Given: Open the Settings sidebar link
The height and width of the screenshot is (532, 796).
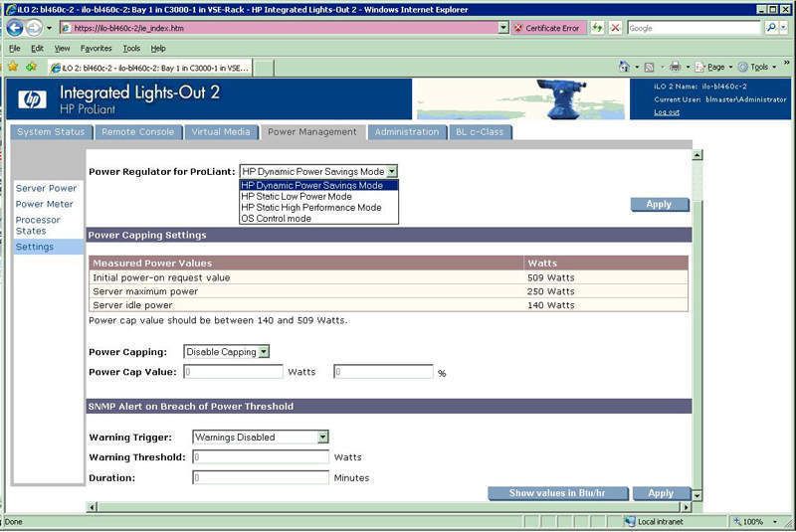Looking at the screenshot, I should click(x=35, y=247).
